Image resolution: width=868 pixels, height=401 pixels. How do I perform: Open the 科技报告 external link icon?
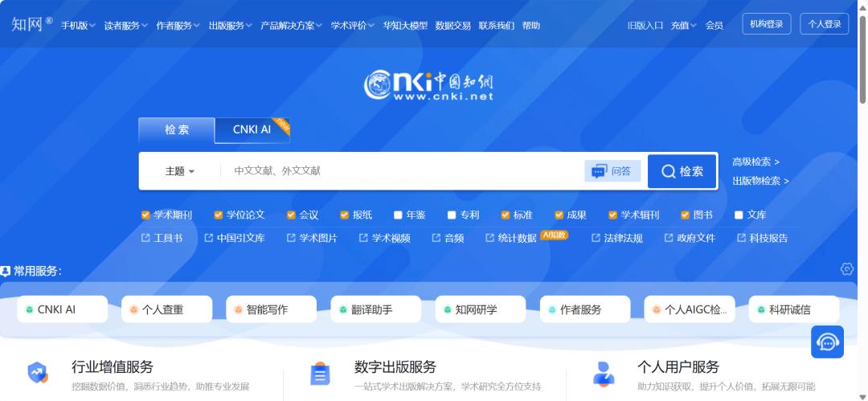[741, 238]
